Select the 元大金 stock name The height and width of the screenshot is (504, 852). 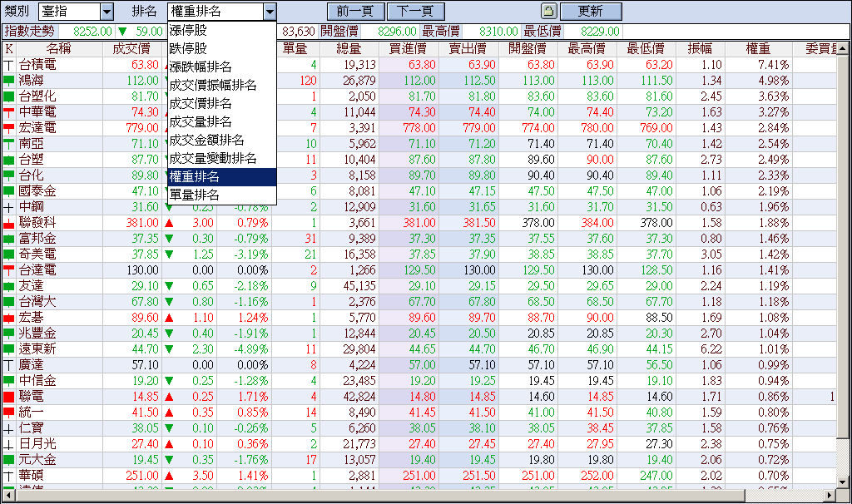37,460
